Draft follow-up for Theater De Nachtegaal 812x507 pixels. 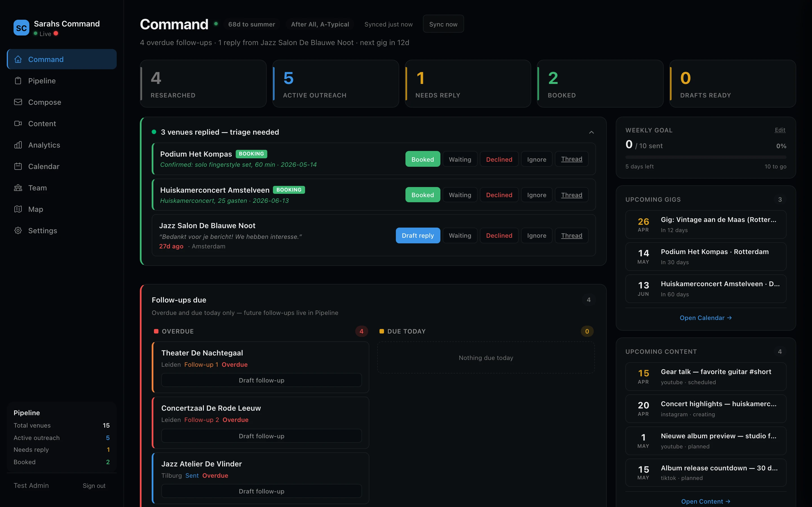[x=261, y=380]
